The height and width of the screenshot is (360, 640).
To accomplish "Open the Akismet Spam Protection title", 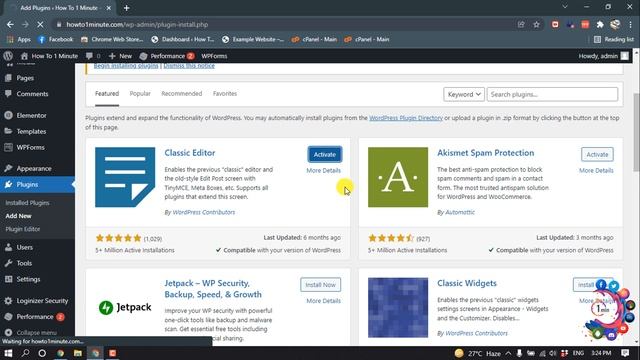I will (x=486, y=153).
